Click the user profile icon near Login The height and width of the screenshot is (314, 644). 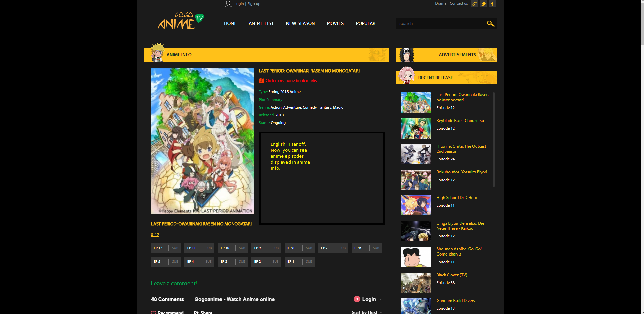[228, 4]
